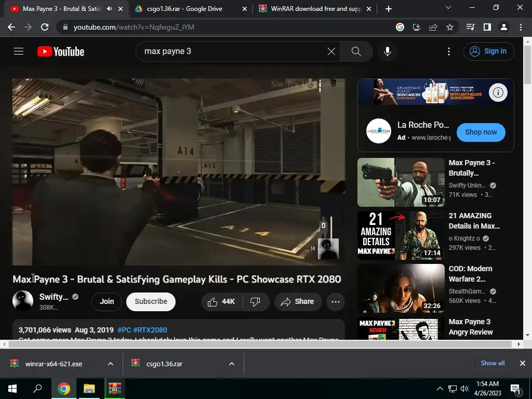The height and width of the screenshot is (399, 532).
Task: Open more actions ellipsis under video
Action: pos(336,302)
